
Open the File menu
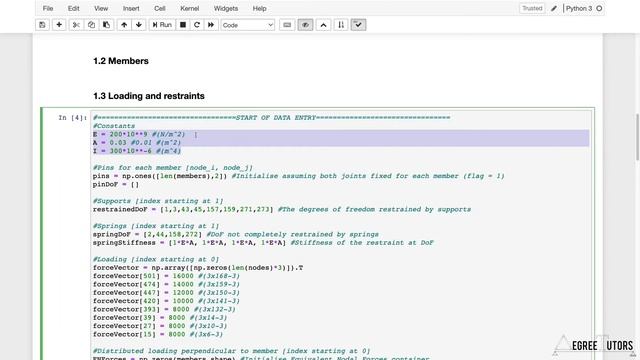tap(48, 8)
